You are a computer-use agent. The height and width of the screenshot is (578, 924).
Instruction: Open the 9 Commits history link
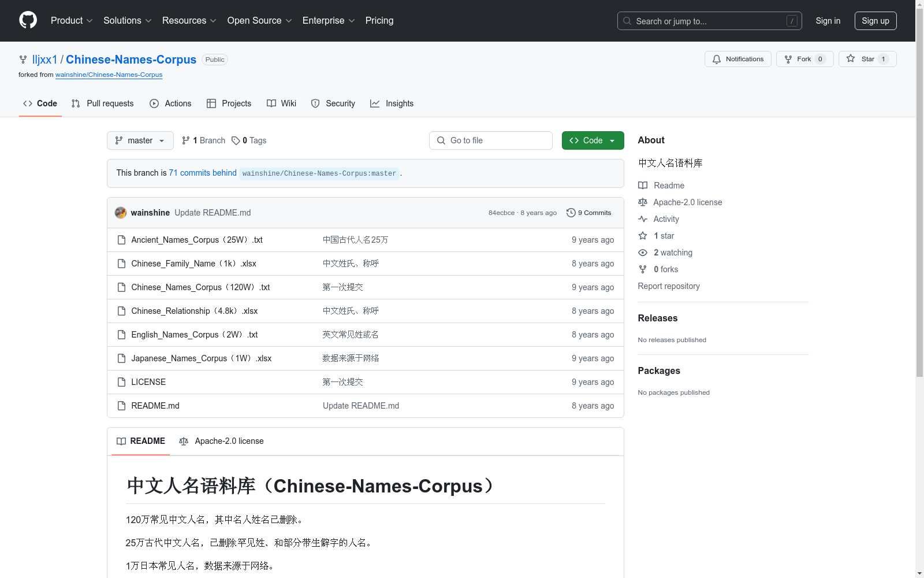(589, 213)
